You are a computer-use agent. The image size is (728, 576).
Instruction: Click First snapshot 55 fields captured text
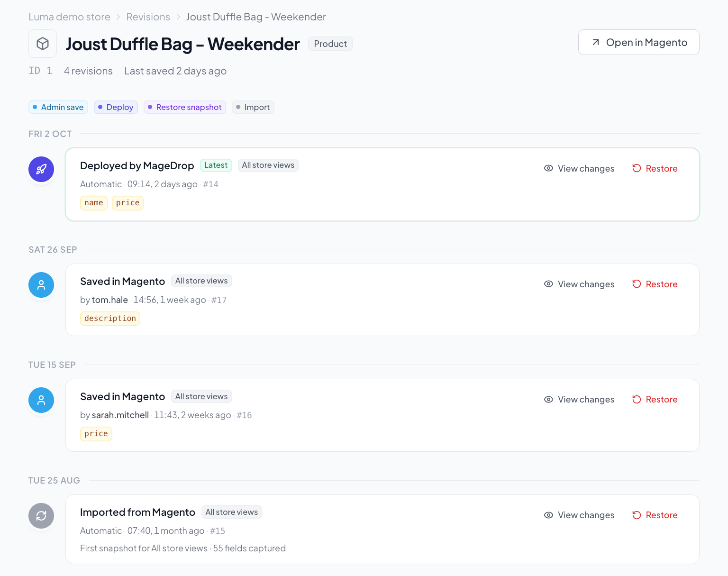tap(183, 549)
